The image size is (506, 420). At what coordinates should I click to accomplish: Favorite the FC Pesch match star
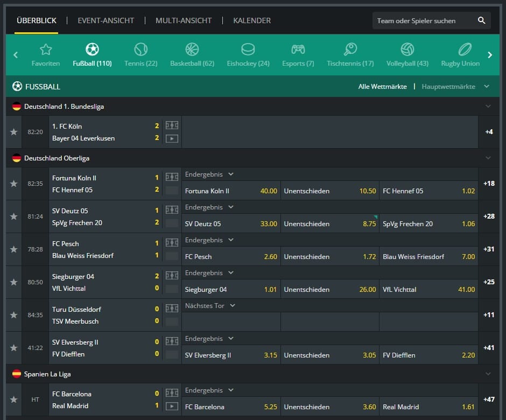tap(13, 249)
